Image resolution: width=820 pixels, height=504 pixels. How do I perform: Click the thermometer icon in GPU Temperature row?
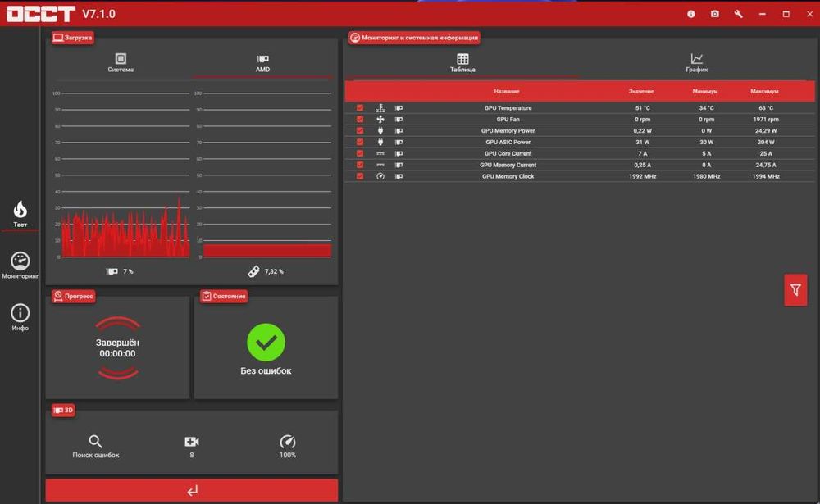tap(380, 107)
